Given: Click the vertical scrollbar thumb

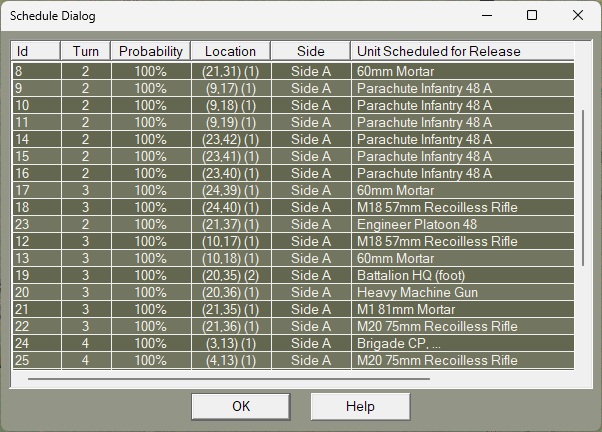Looking at the screenshot, I should click(x=583, y=188).
